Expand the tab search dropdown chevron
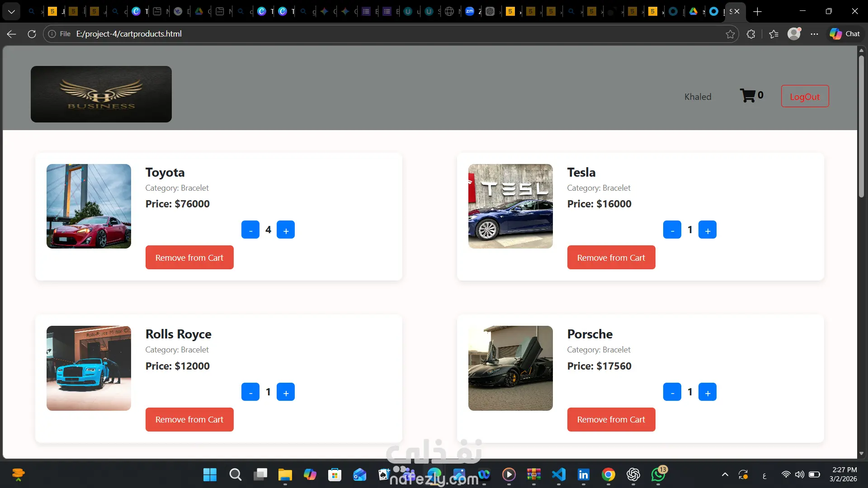This screenshot has height=488, width=868. [x=11, y=11]
